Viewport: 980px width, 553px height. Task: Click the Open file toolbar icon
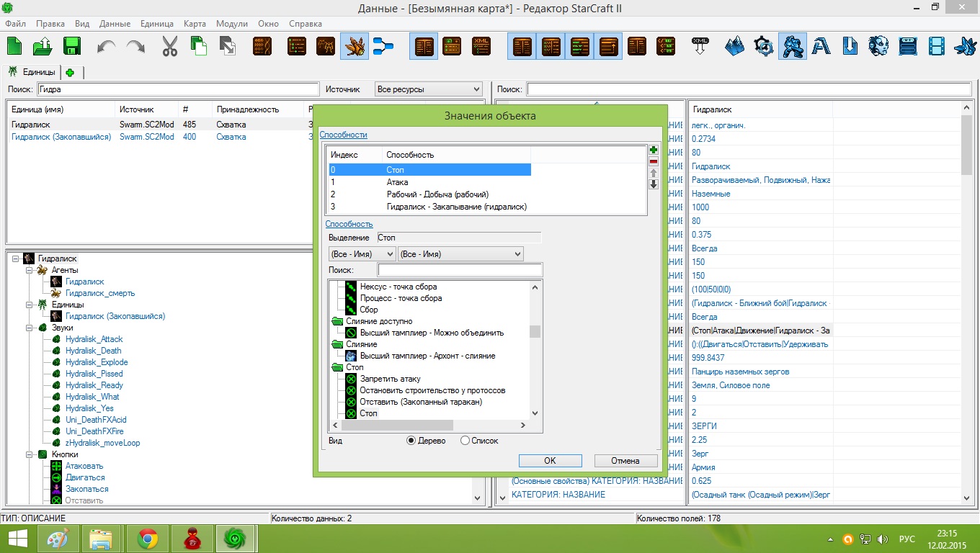pyautogui.click(x=43, y=47)
